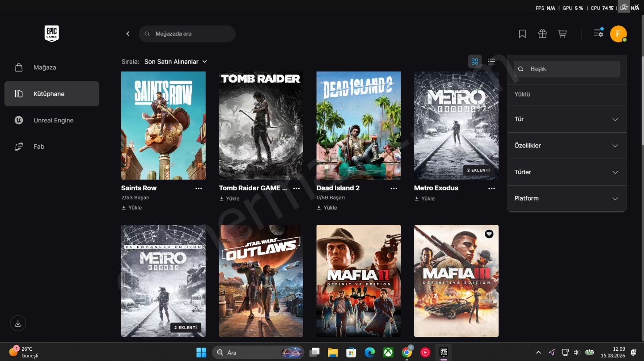Click the Epic Games taskbar icon
The width and height of the screenshot is (644, 361).
click(x=444, y=352)
